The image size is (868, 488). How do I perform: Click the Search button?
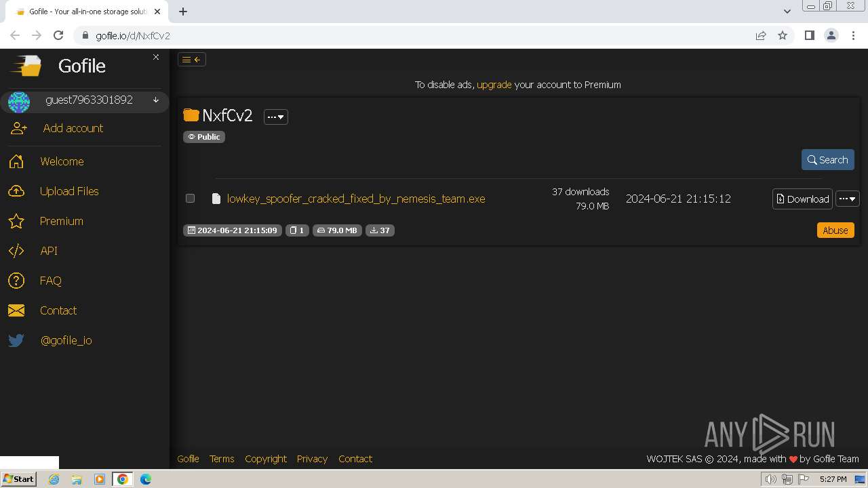click(828, 160)
